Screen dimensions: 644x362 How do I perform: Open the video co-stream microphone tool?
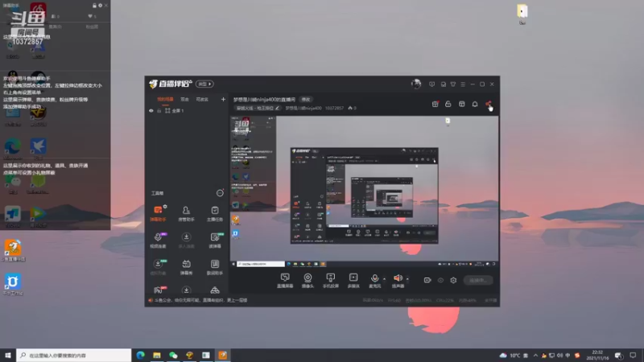pos(158,240)
